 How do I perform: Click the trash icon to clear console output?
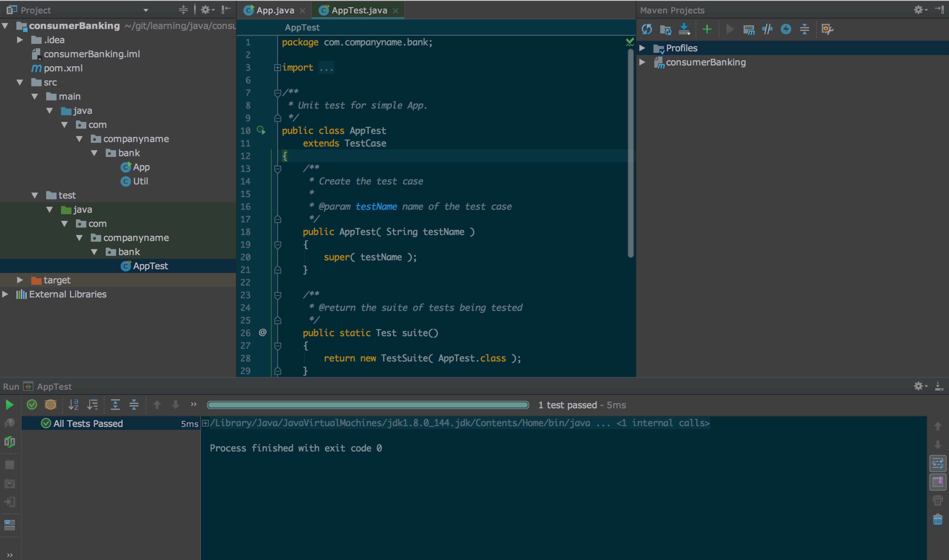(938, 520)
